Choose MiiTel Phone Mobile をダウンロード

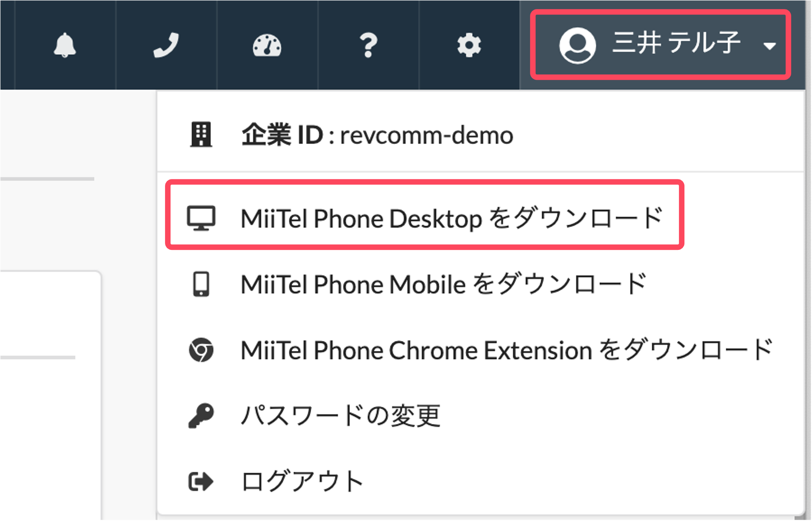tap(444, 284)
